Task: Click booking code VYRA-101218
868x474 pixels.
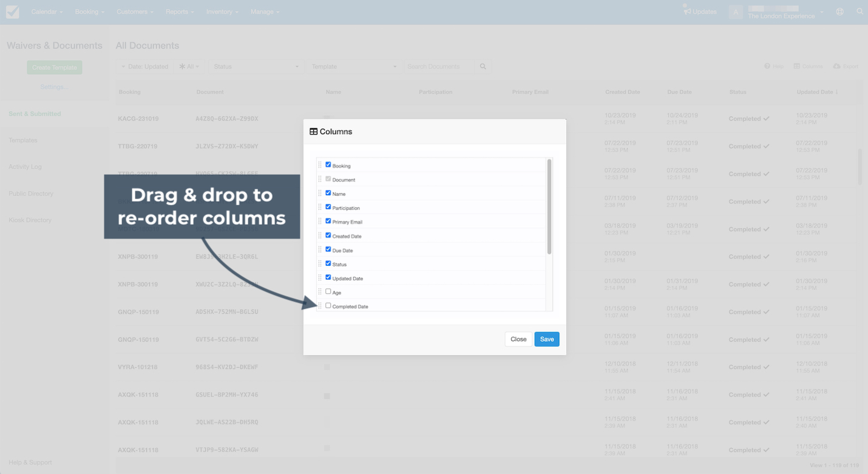Action: (138, 367)
